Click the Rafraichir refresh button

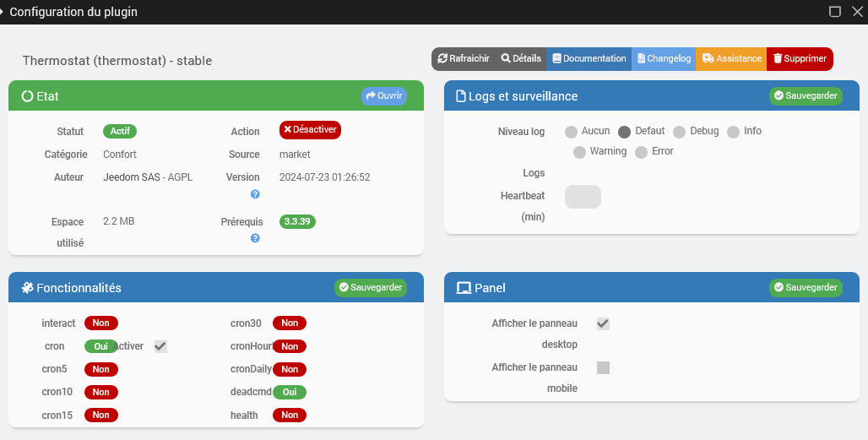click(x=464, y=58)
